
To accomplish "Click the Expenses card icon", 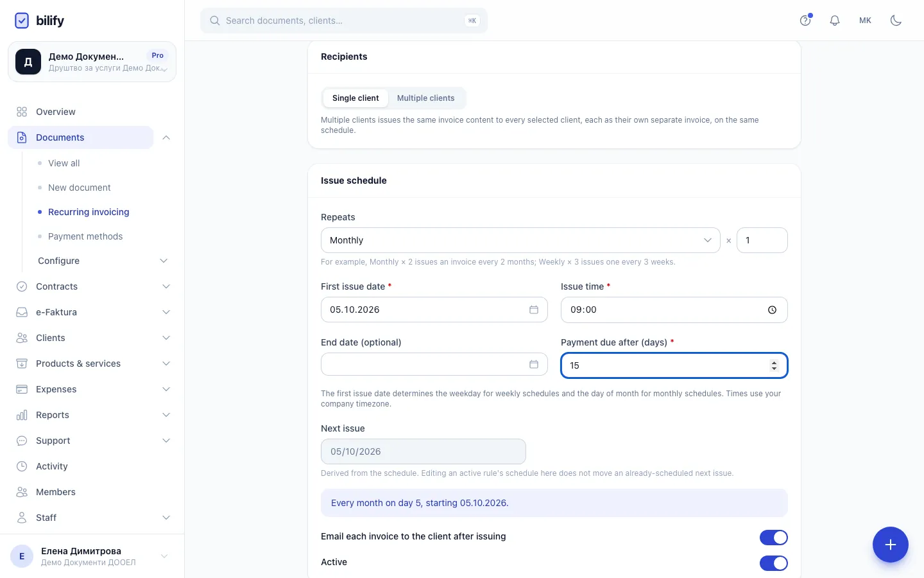I will 22,389.
